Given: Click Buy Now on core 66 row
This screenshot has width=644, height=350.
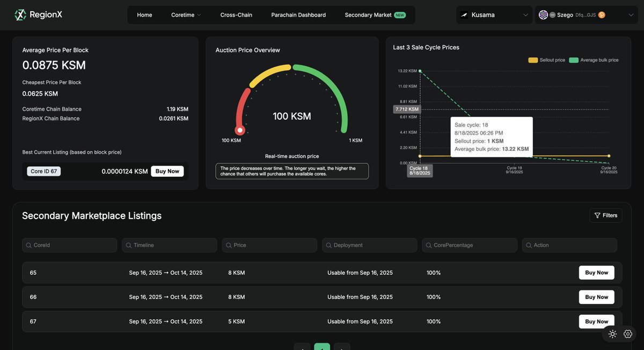Looking at the screenshot, I should (x=597, y=297).
